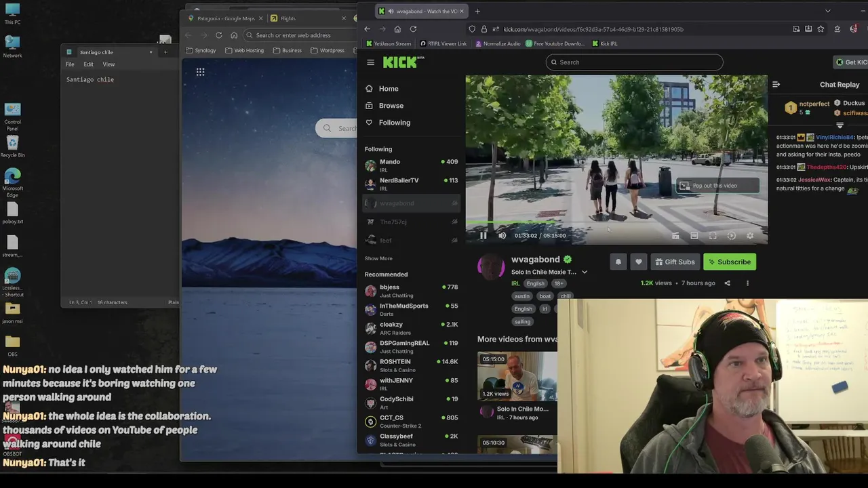Open bbjess recommended channel
The image size is (868, 488).
(x=411, y=291)
